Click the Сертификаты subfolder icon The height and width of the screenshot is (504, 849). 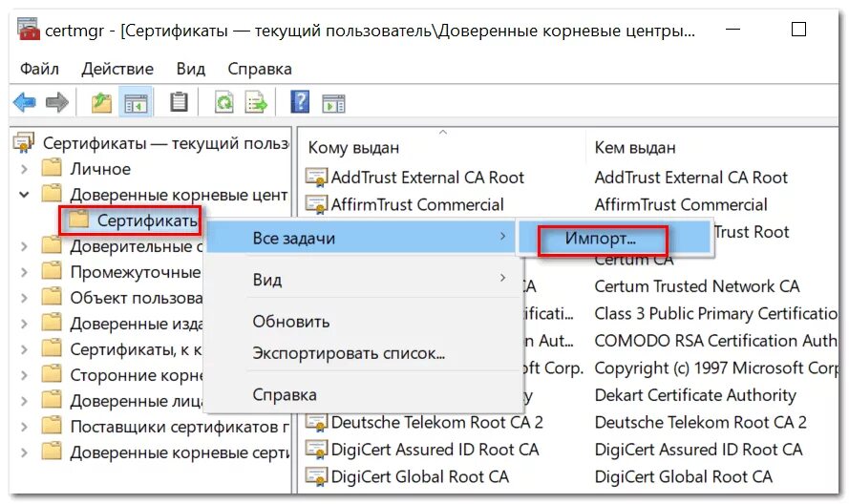point(78,220)
